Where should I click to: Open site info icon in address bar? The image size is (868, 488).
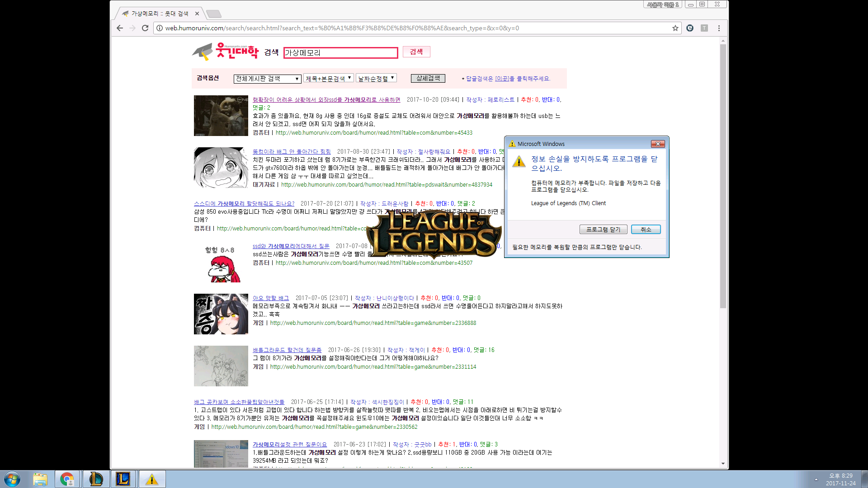(159, 28)
